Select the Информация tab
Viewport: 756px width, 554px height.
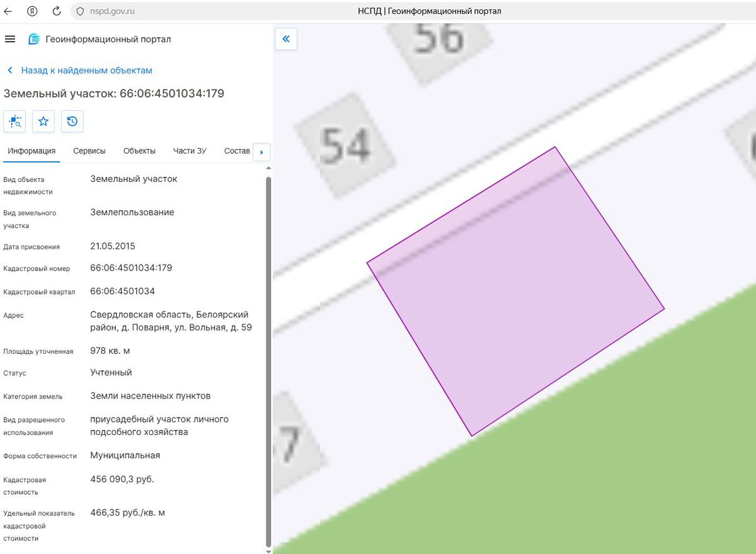31,151
